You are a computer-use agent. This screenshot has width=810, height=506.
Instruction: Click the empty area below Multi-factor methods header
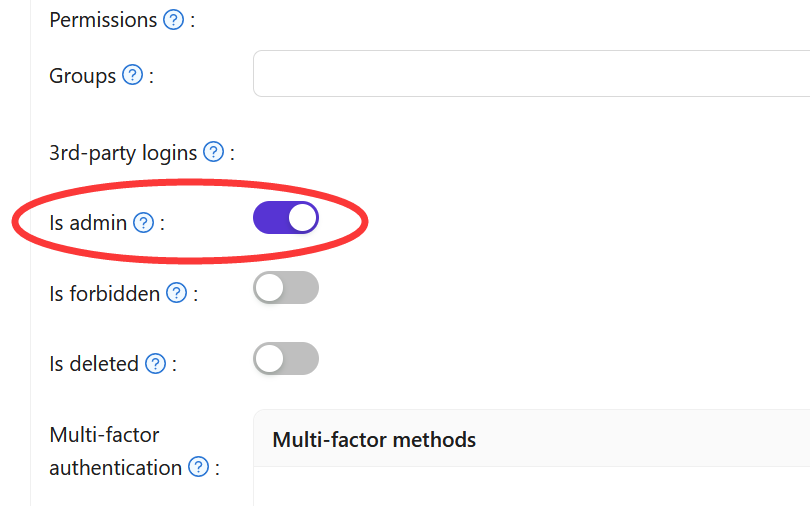click(x=530, y=487)
